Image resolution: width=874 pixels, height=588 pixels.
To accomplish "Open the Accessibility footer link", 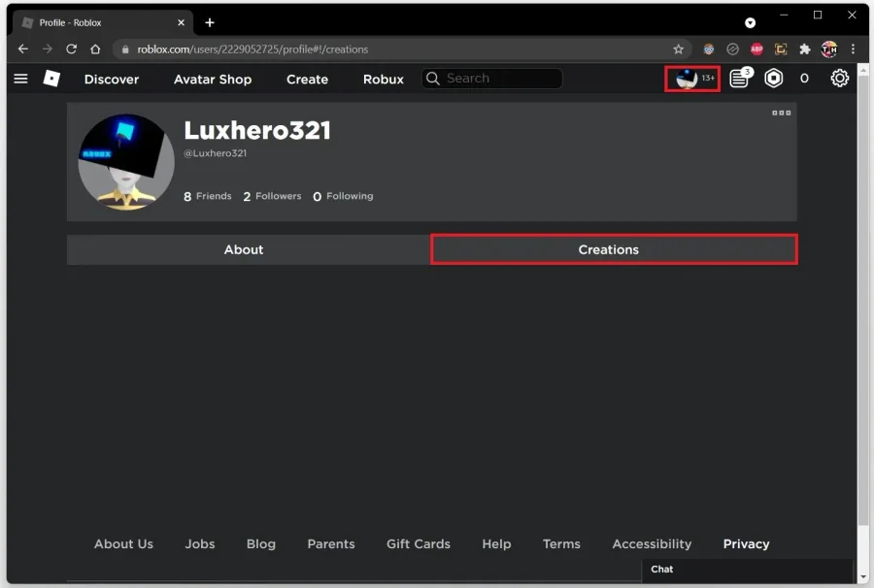I will pyautogui.click(x=652, y=543).
